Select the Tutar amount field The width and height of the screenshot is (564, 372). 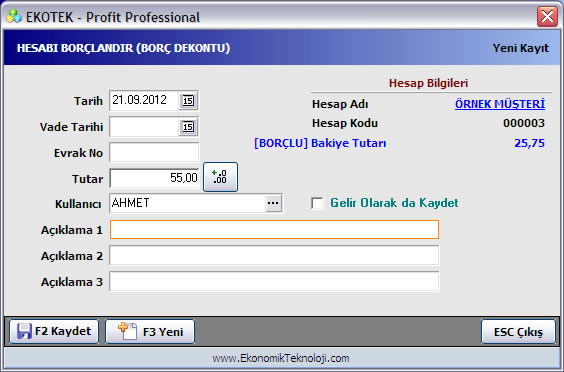point(154,178)
